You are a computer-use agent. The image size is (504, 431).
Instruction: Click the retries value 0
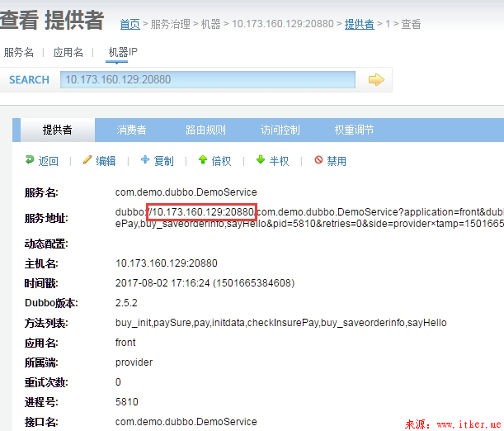point(118,382)
